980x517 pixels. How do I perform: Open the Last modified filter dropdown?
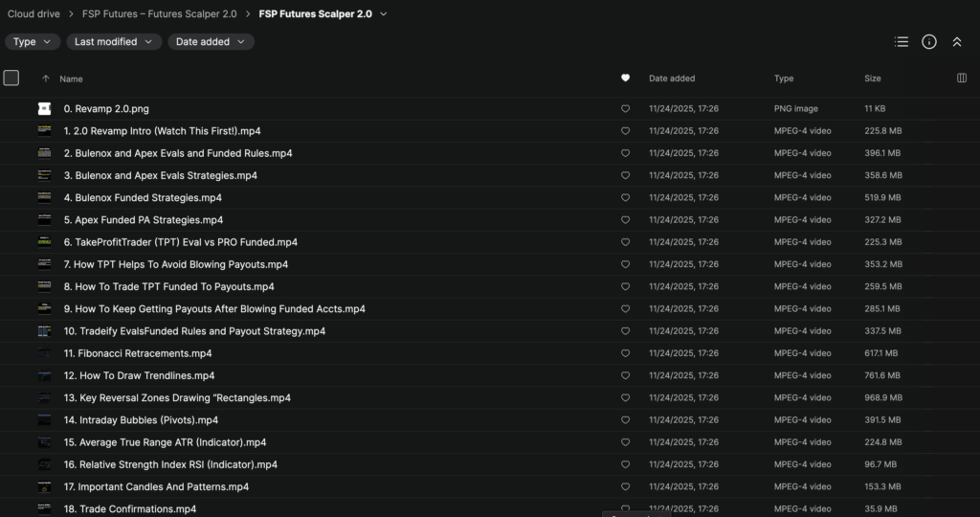click(x=113, y=41)
